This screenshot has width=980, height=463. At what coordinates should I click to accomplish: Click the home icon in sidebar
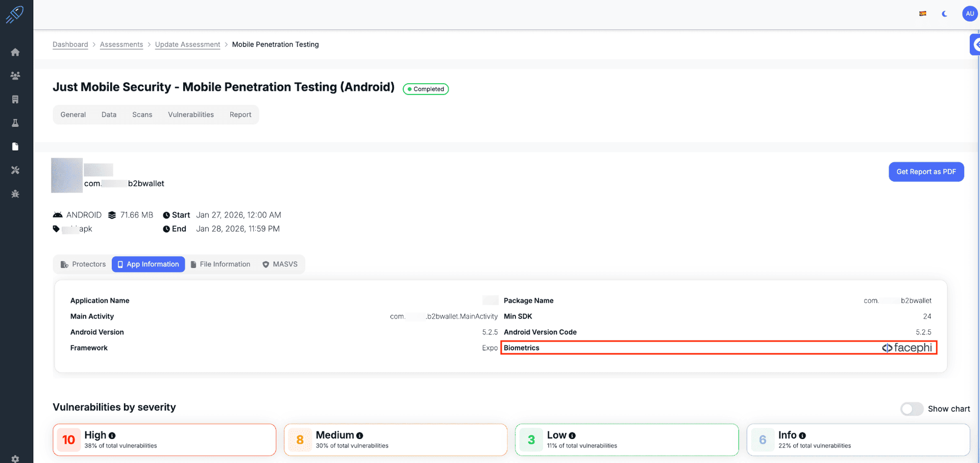(15, 52)
